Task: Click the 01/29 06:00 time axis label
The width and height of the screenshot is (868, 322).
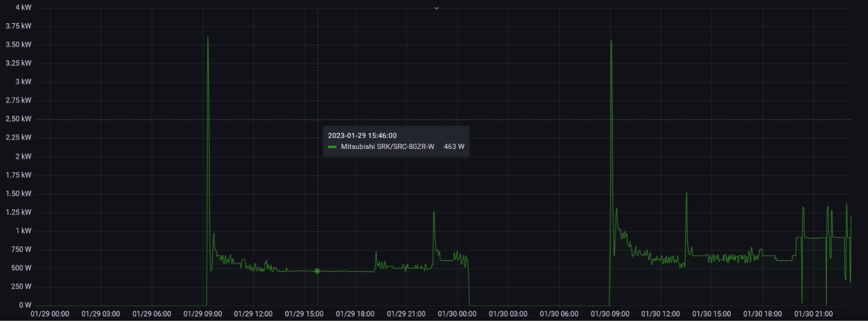Action: coord(152,314)
